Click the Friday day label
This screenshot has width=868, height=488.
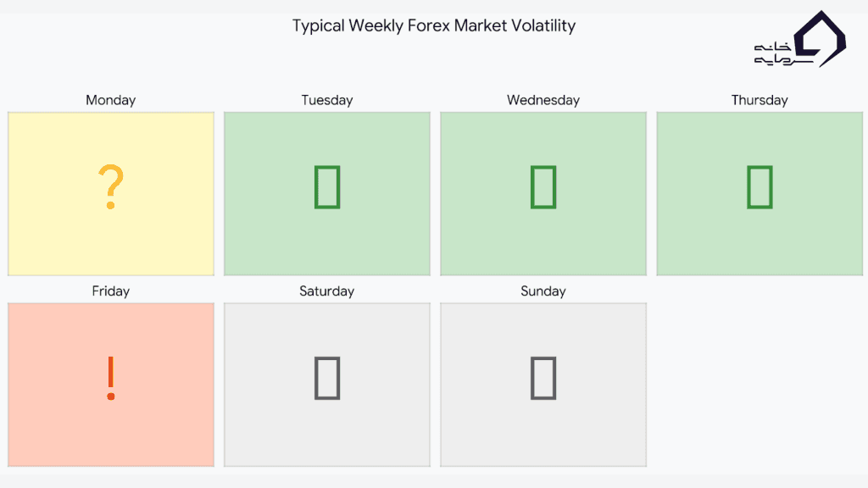click(x=111, y=291)
